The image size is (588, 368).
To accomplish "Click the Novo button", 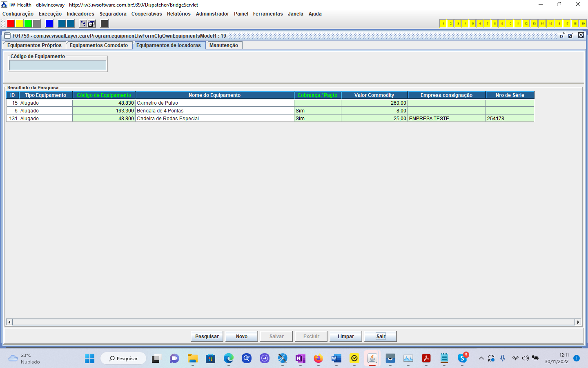I will (241, 337).
